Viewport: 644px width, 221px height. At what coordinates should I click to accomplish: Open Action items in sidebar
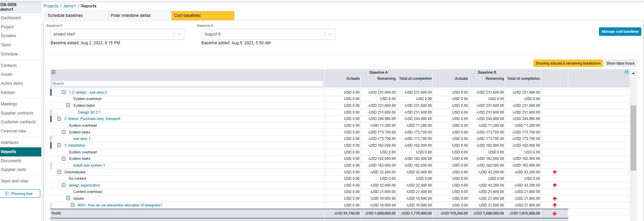[x=12, y=83]
